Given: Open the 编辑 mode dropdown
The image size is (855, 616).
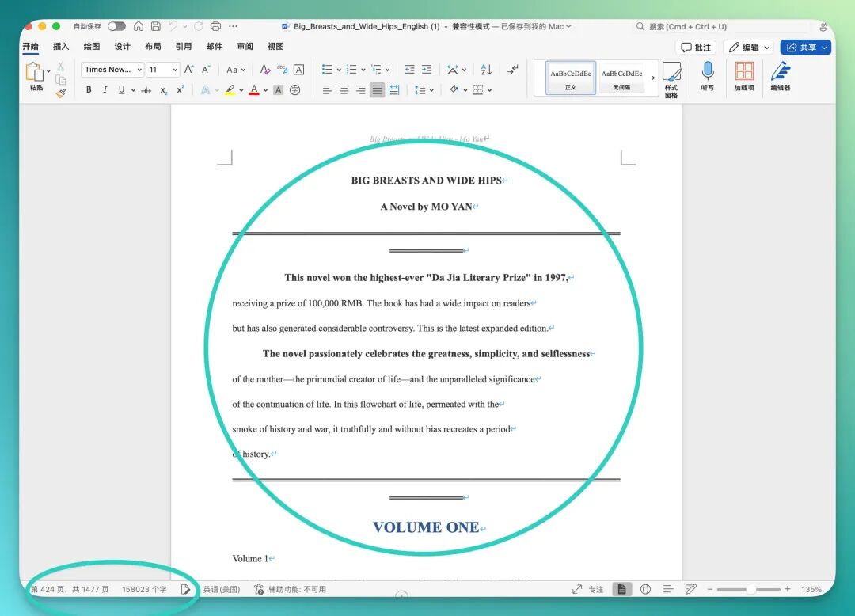Looking at the screenshot, I should pos(749,48).
